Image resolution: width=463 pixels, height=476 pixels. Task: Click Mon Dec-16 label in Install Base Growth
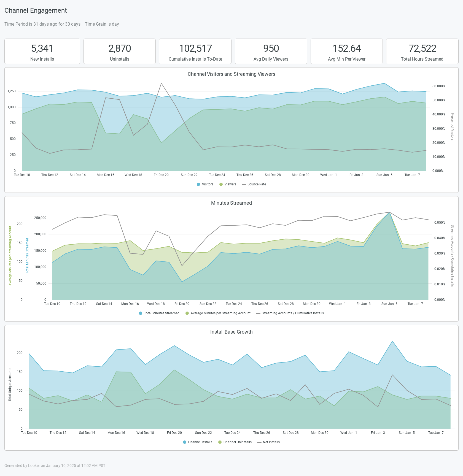[x=116, y=433]
